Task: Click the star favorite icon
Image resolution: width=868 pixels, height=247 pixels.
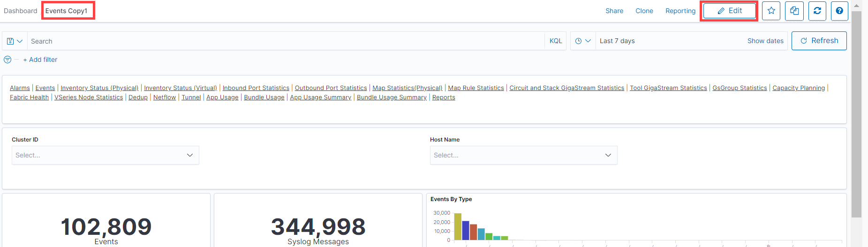Action: point(771,11)
